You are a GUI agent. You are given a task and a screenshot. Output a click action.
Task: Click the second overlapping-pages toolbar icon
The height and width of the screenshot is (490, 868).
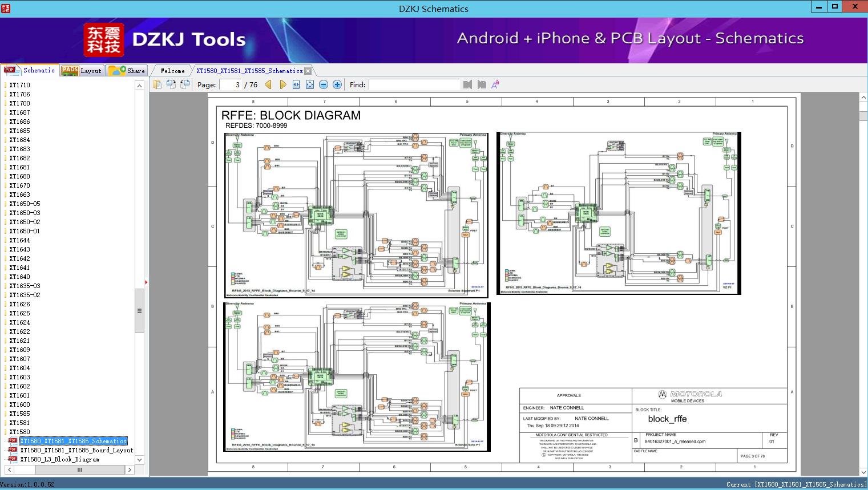coord(171,84)
